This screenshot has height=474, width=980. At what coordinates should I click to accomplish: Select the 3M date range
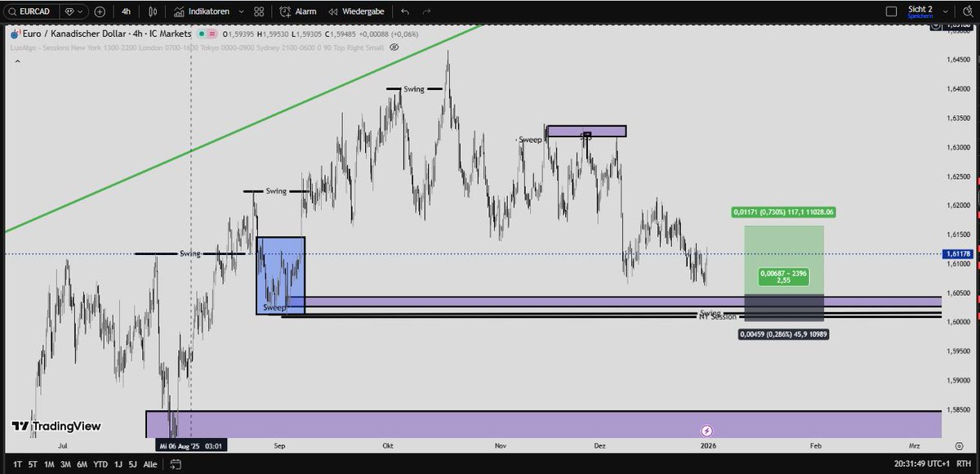point(65,464)
